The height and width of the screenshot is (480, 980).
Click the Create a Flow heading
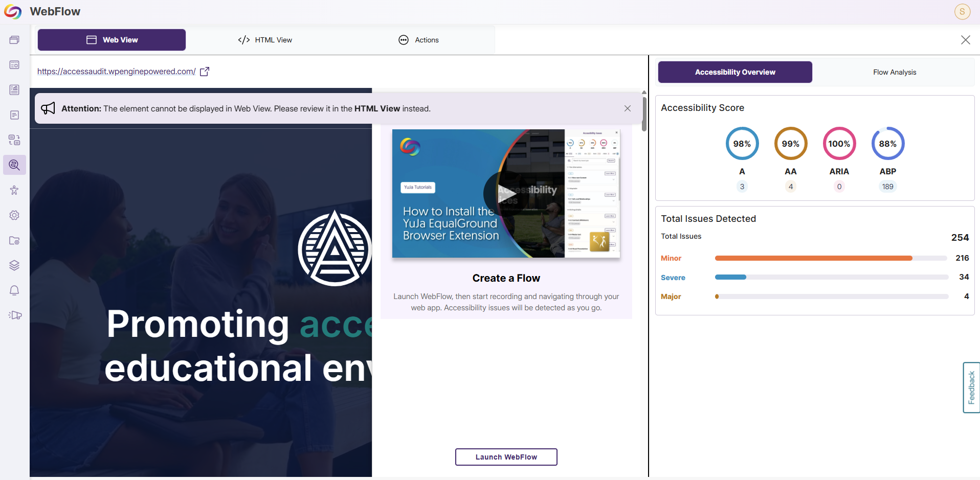click(506, 278)
